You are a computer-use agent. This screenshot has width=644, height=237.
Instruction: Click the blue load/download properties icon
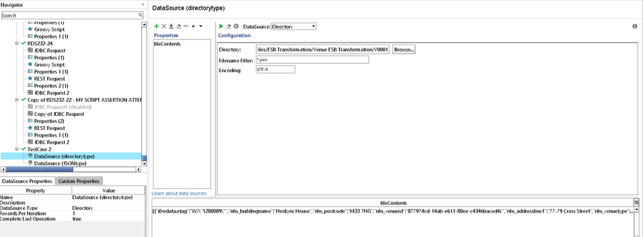[x=171, y=26]
